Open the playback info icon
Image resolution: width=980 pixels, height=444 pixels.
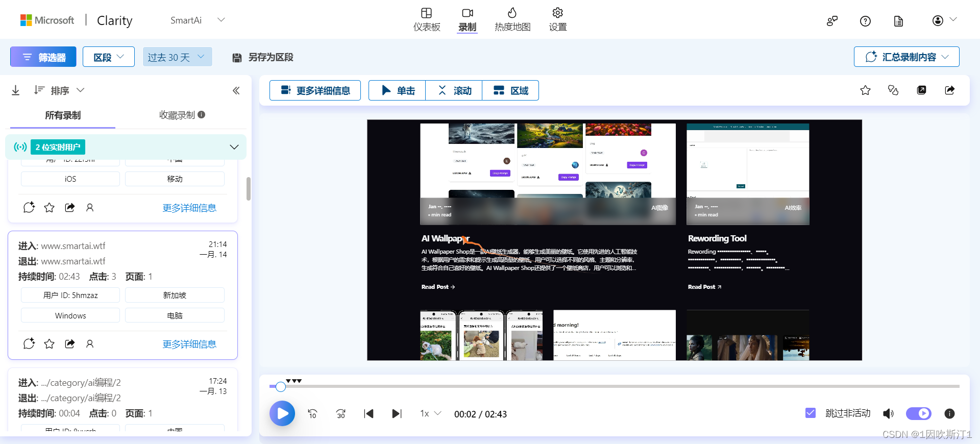pos(949,413)
